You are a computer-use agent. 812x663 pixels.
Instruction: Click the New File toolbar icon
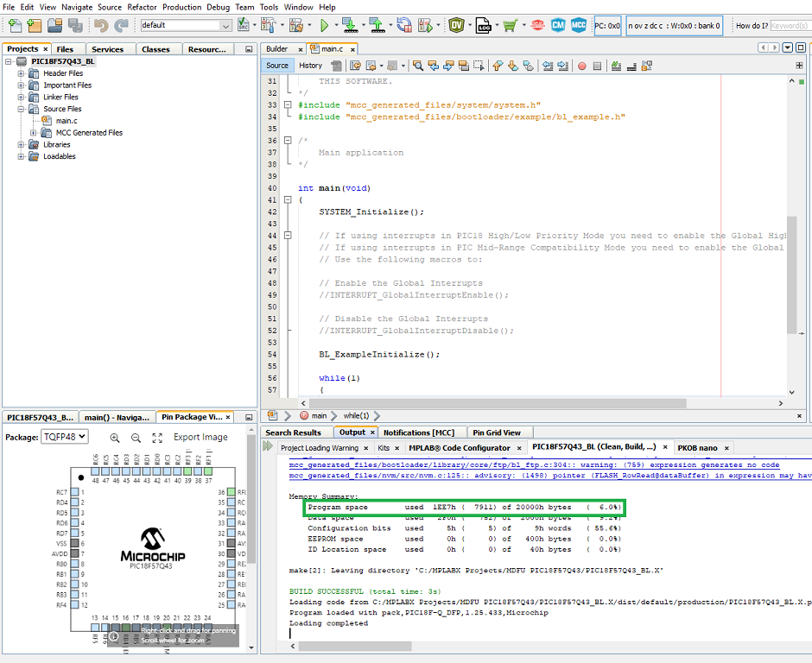14,26
